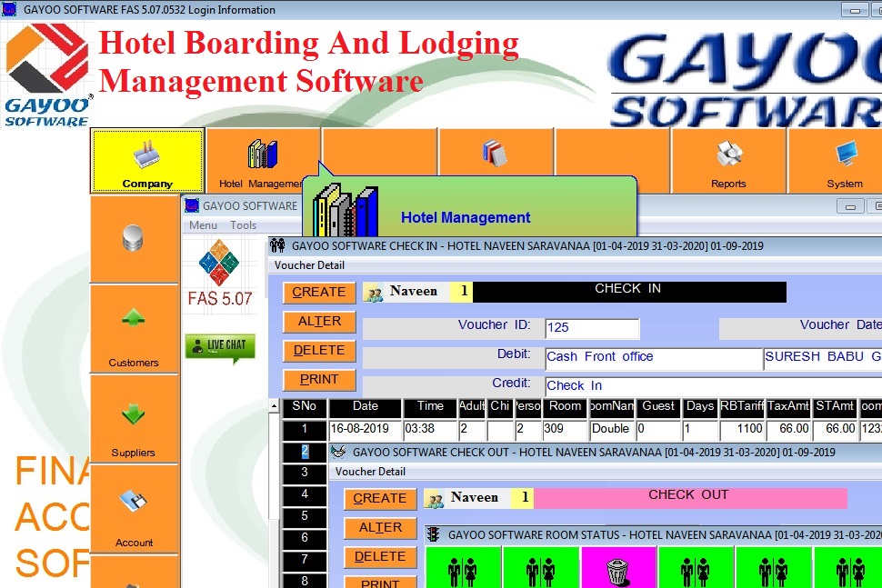Click the room number cell '309'
Image resolution: width=882 pixels, height=588 pixels.
[x=565, y=430]
